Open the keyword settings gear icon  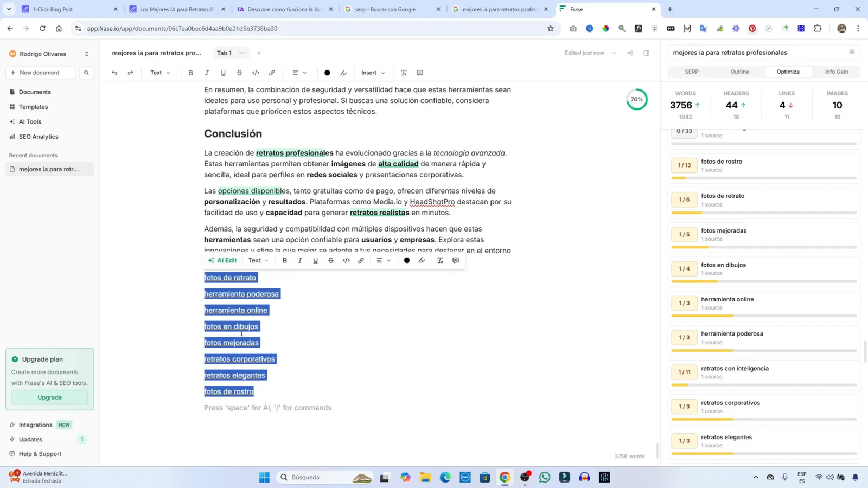(851, 52)
